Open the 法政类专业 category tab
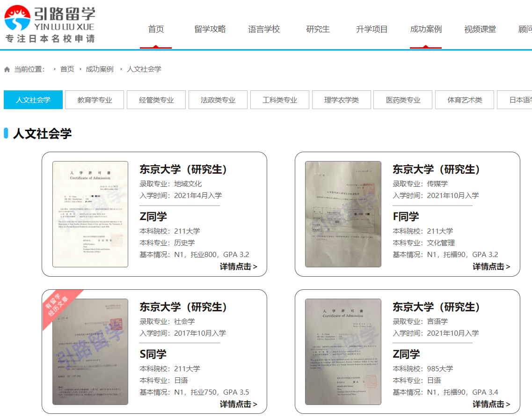 218,100
